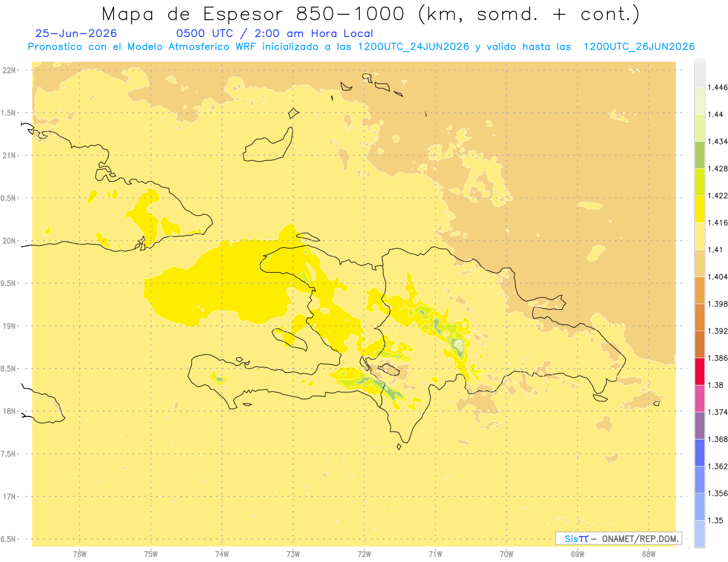Image resolution: width=728 pixels, height=562 pixels.
Task: Click the 75W longitude label
Action: click(x=151, y=554)
